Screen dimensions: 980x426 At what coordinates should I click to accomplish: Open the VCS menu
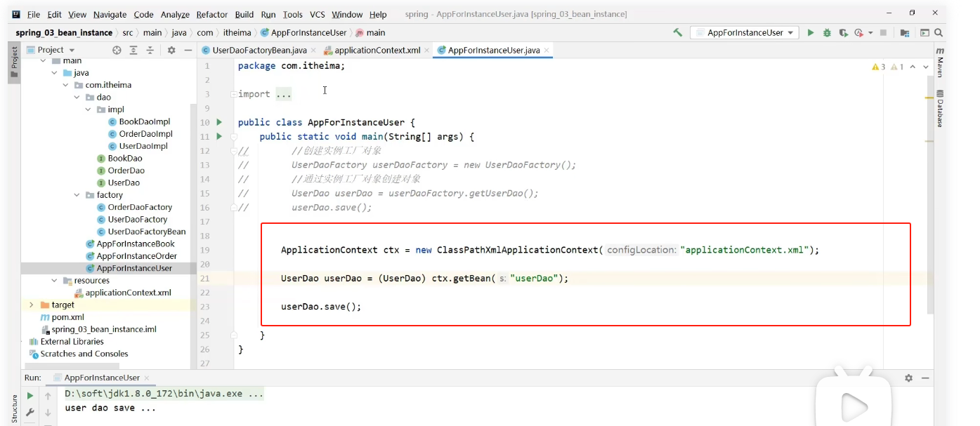[x=318, y=14]
